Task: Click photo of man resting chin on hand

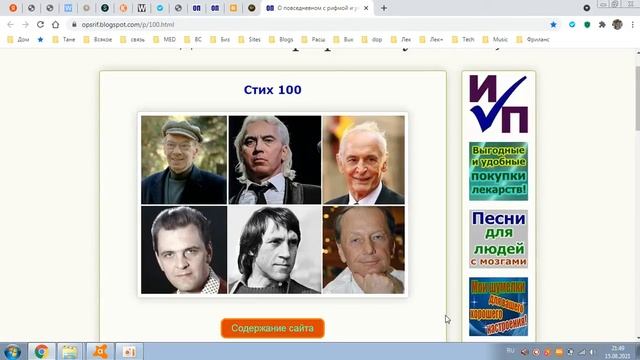Action: coord(364,250)
